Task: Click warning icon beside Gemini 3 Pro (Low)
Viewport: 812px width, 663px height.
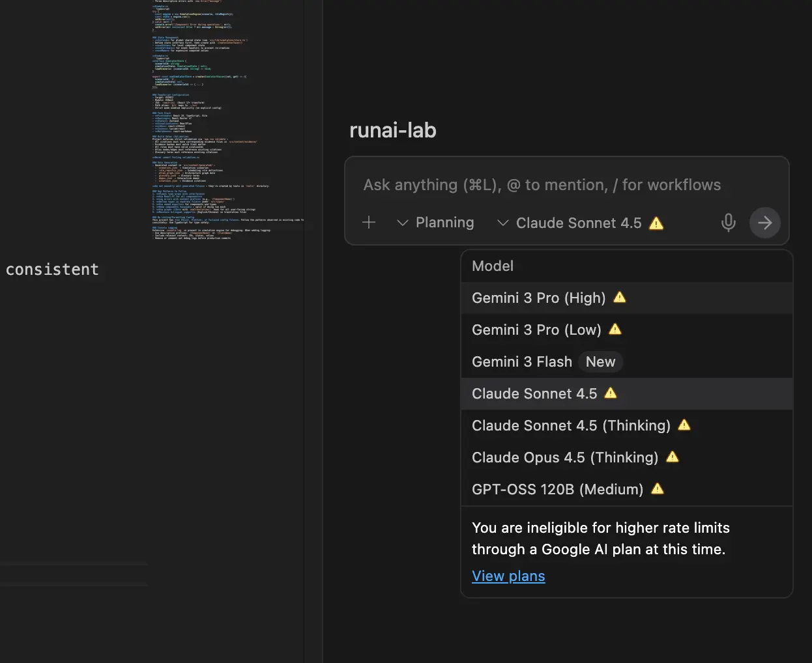Action: point(615,330)
